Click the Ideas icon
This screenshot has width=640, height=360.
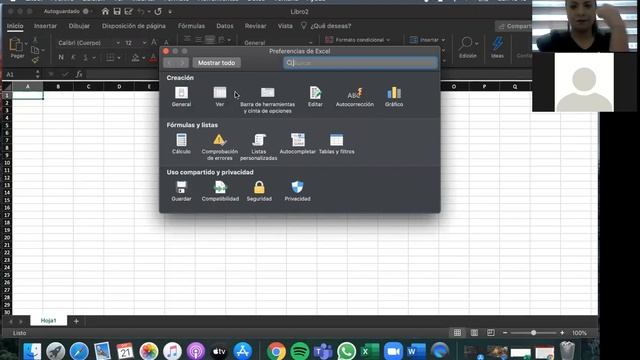pyautogui.click(x=497, y=47)
